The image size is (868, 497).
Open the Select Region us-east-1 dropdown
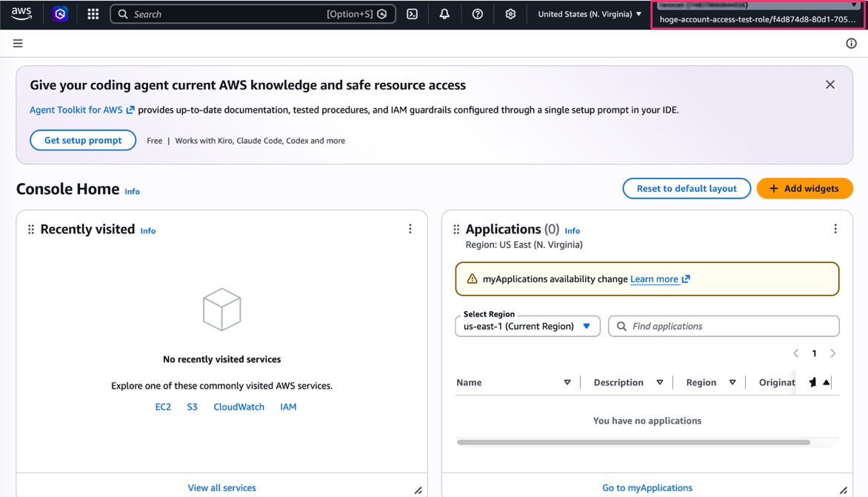click(527, 326)
